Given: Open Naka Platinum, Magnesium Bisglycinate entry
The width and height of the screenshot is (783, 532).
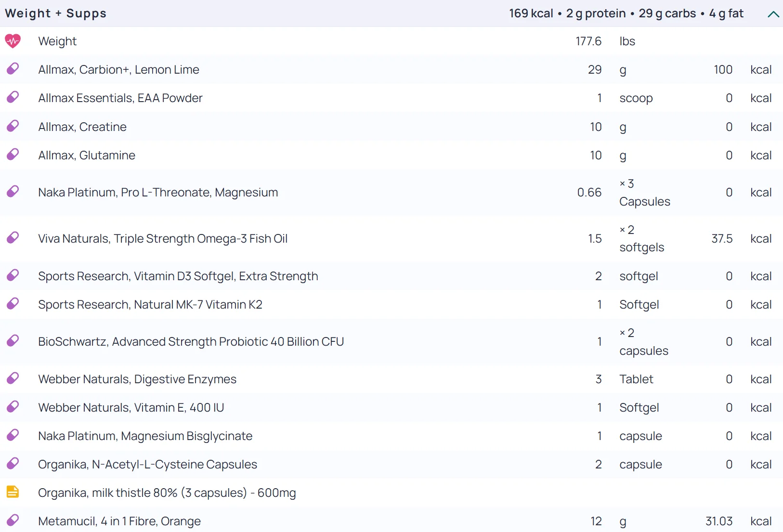Looking at the screenshot, I should point(145,436).
